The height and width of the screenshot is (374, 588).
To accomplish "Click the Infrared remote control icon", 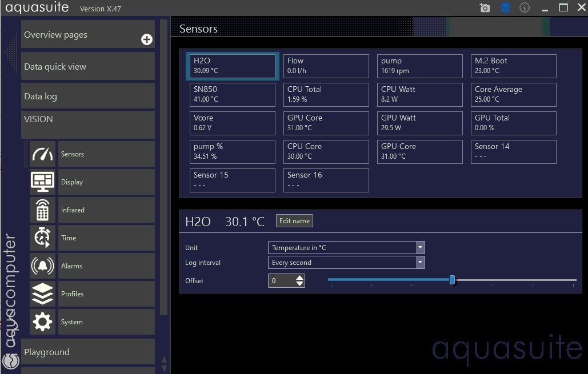I will pyautogui.click(x=42, y=210).
